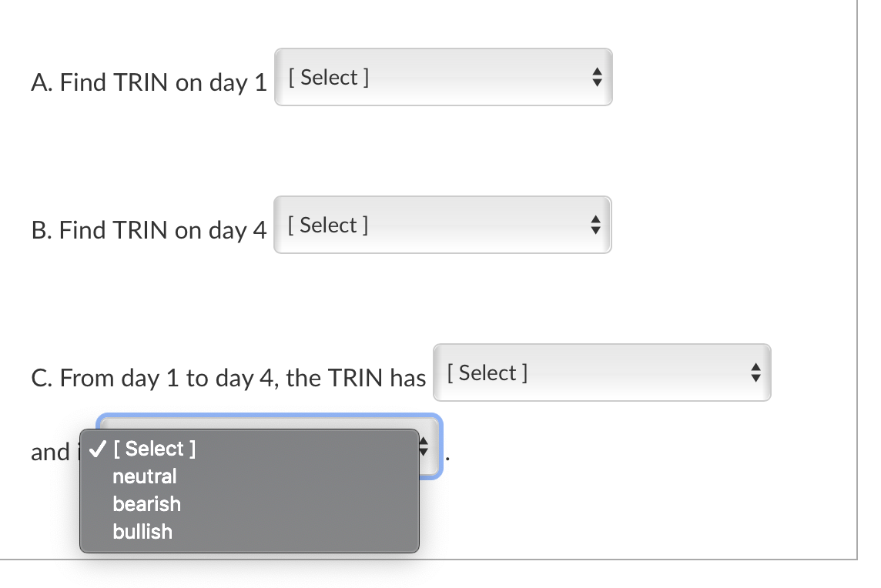The image size is (881, 588).
Task: Click the sentence starting 'C. From day 1'
Action: tap(229, 378)
